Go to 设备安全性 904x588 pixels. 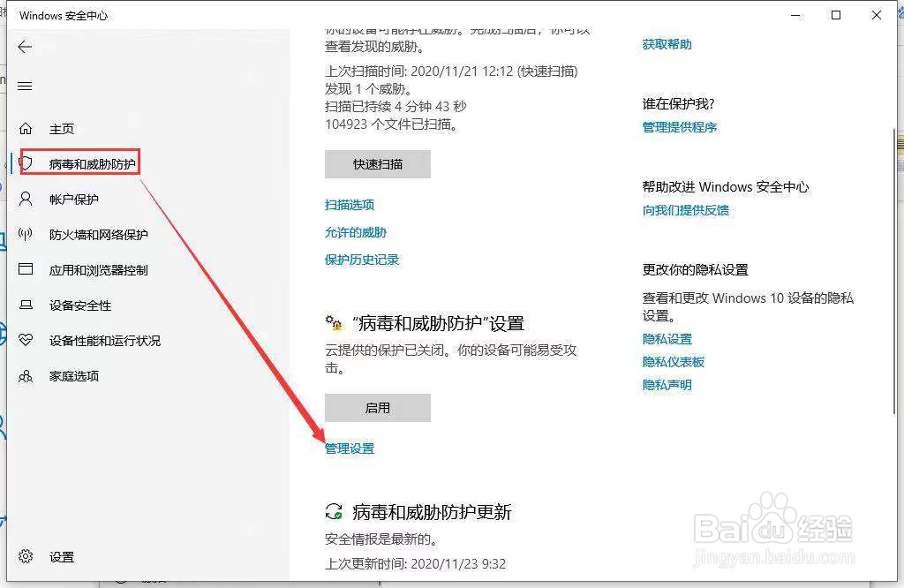80,305
